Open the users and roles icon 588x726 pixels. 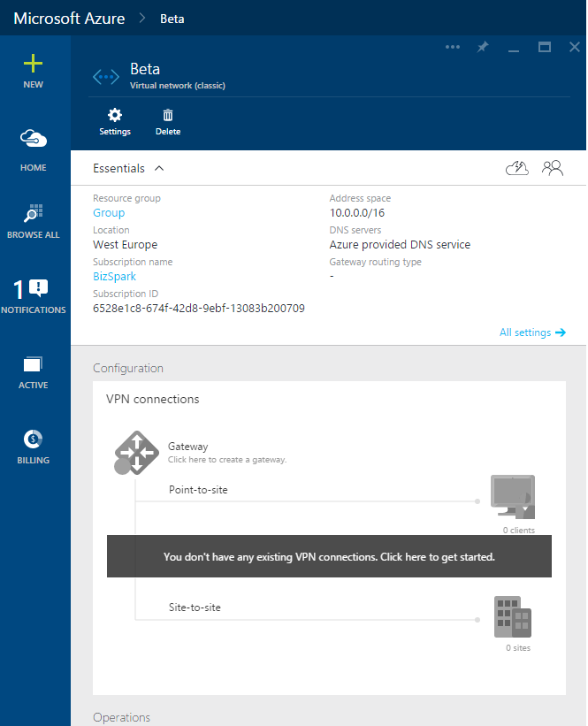553,168
